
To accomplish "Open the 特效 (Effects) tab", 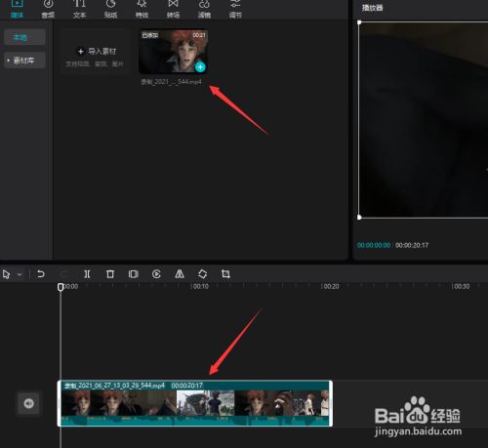I will coord(142,9).
